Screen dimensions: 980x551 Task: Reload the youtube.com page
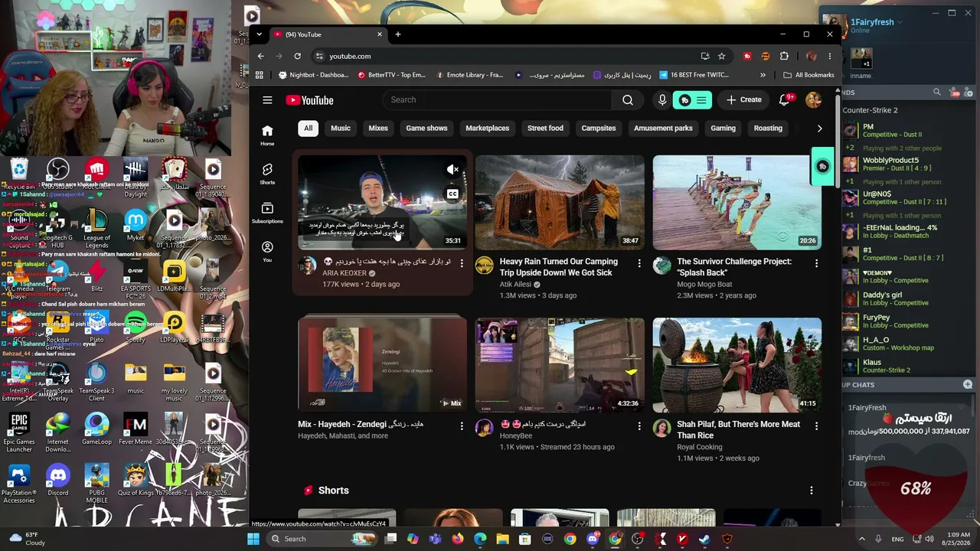point(297,56)
